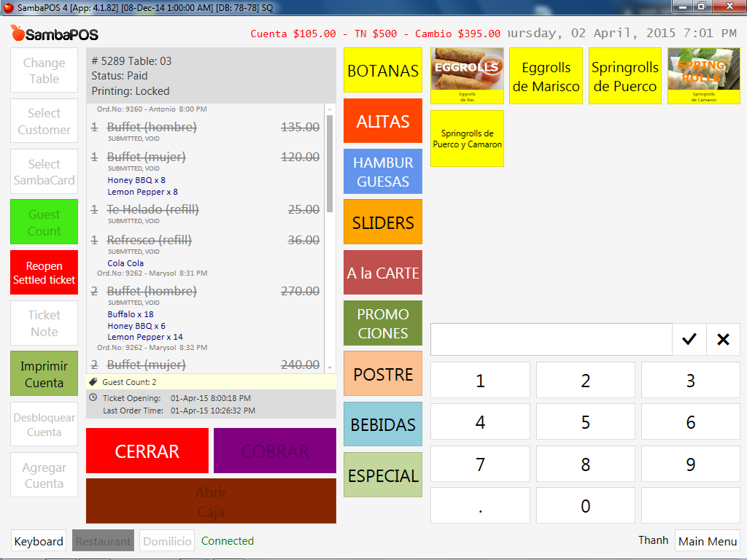Open the BEBIDAS category
Viewport: 747px width, 560px height.
[x=383, y=424]
